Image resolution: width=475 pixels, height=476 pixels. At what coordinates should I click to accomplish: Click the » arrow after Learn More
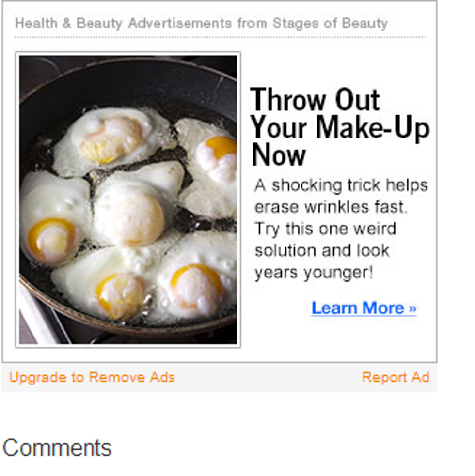tap(412, 308)
